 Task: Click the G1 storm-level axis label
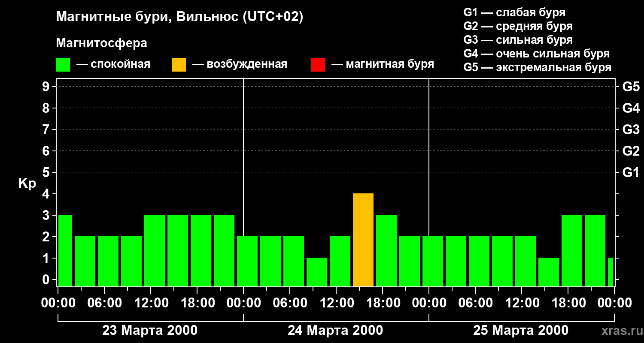pos(631,172)
